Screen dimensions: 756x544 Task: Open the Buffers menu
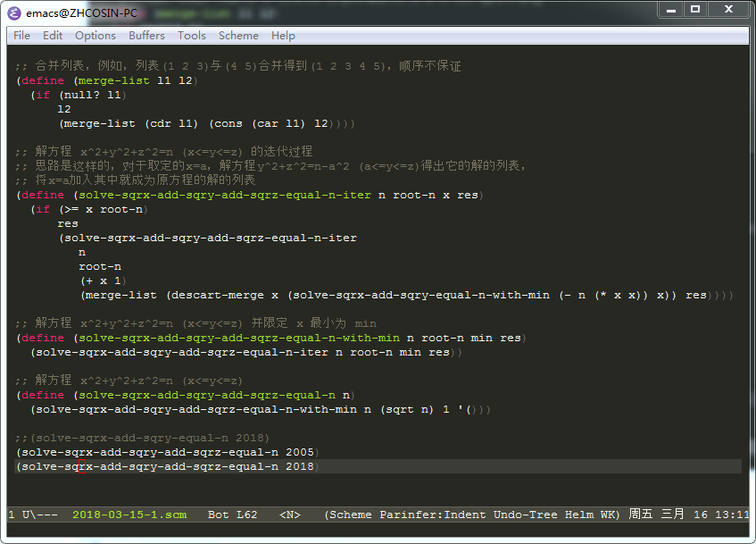146,36
